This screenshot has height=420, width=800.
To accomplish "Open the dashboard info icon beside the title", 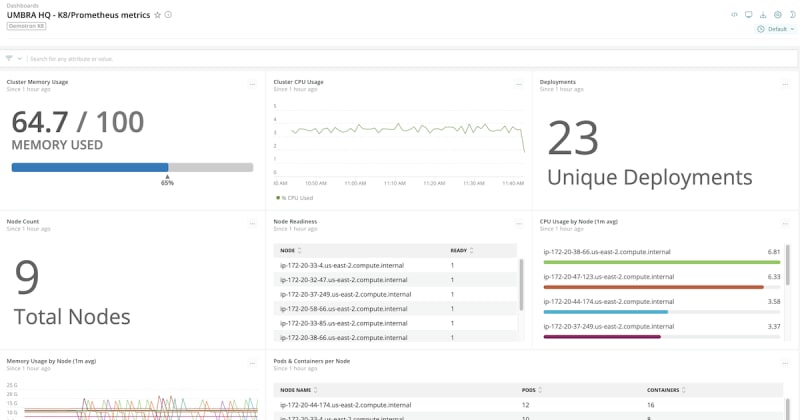I will coord(168,15).
